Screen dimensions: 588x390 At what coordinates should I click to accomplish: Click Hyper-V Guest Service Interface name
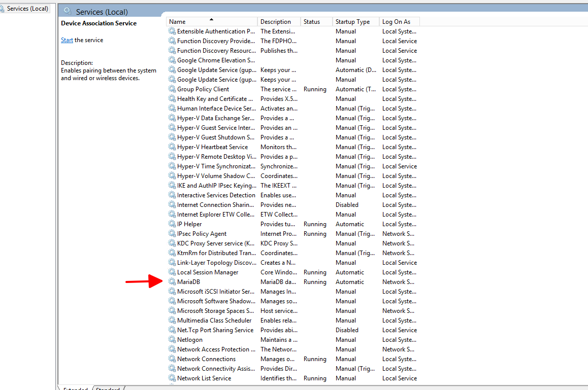click(216, 128)
